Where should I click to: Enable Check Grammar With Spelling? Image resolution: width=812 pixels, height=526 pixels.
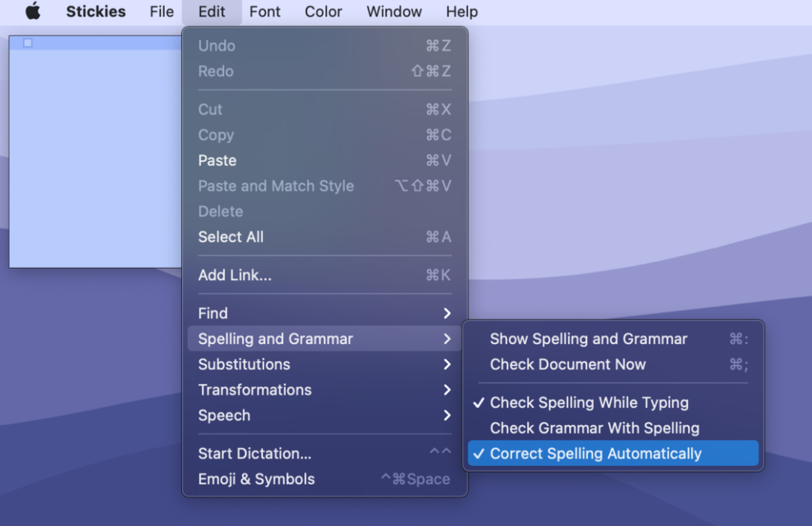[x=594, y=428]
